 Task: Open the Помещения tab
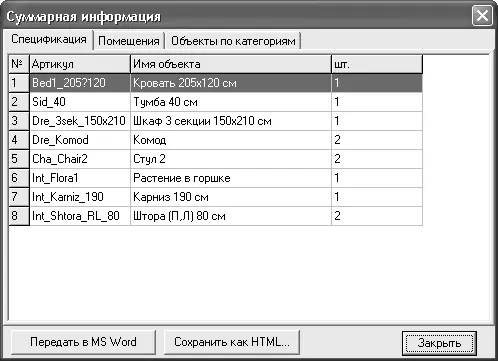click(x=129, y=41)
